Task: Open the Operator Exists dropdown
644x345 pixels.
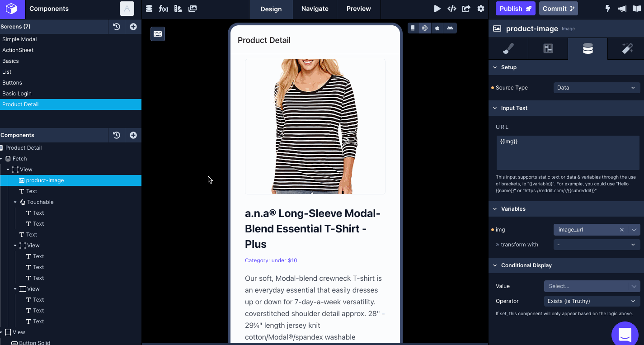Action: 592,301
